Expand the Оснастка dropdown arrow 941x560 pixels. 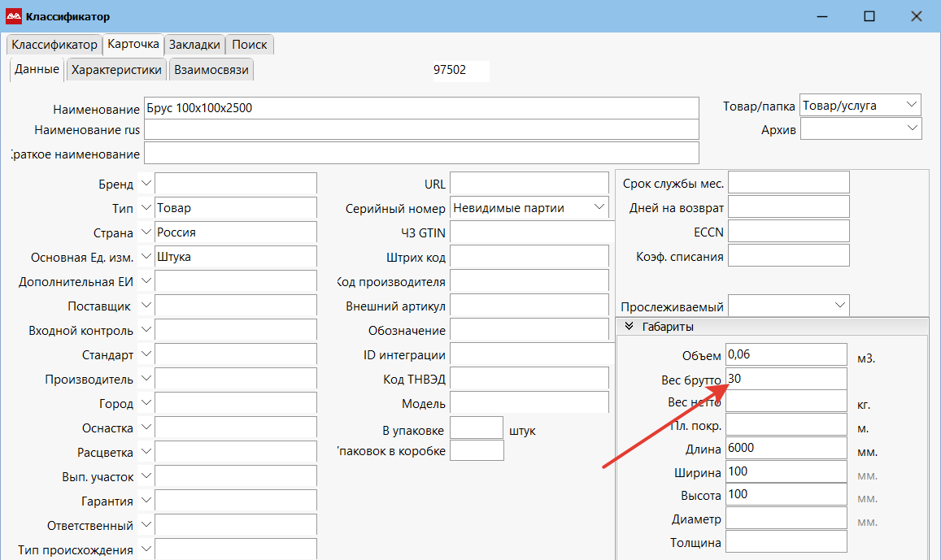pos(146,428)
